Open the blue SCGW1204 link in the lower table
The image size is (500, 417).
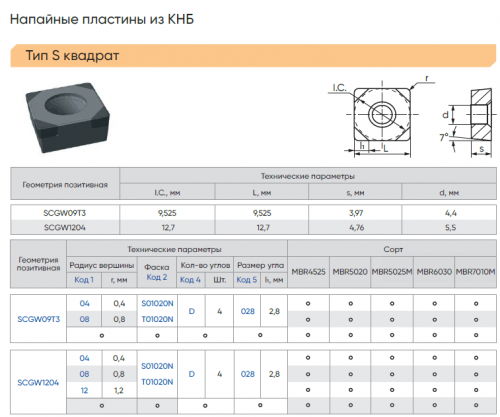pos(38,382)
